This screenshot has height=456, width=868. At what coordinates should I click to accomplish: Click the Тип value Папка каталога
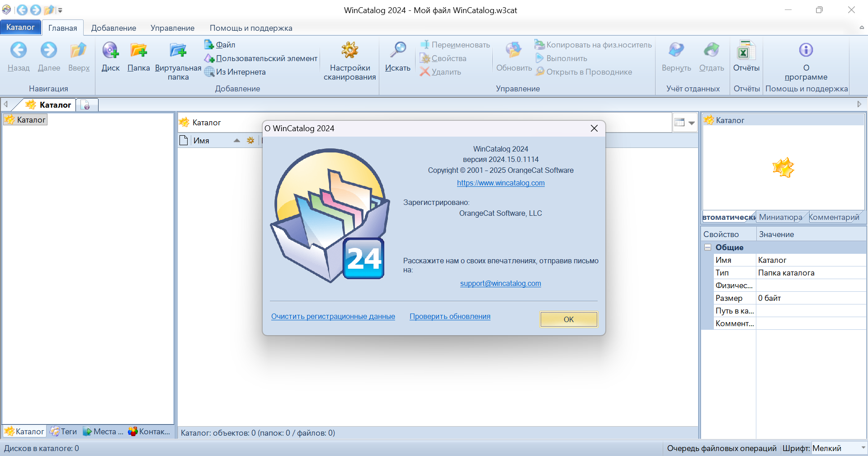point(811,273)
